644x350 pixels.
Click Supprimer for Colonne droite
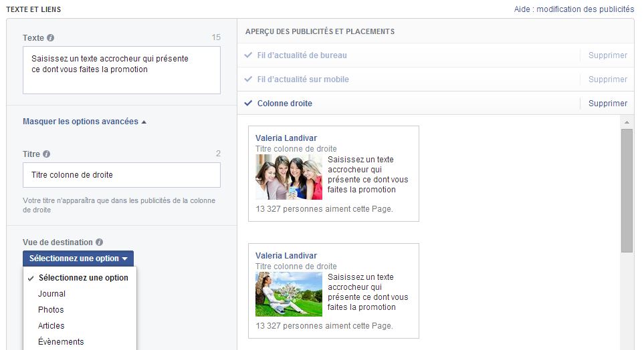click(607, 104)
